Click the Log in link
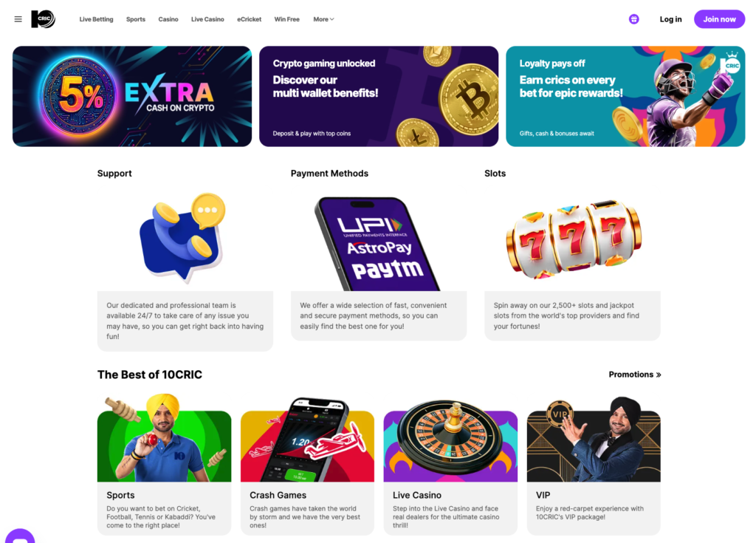The image size is (756, 543). pyautogui.click(x=670, y=19)
